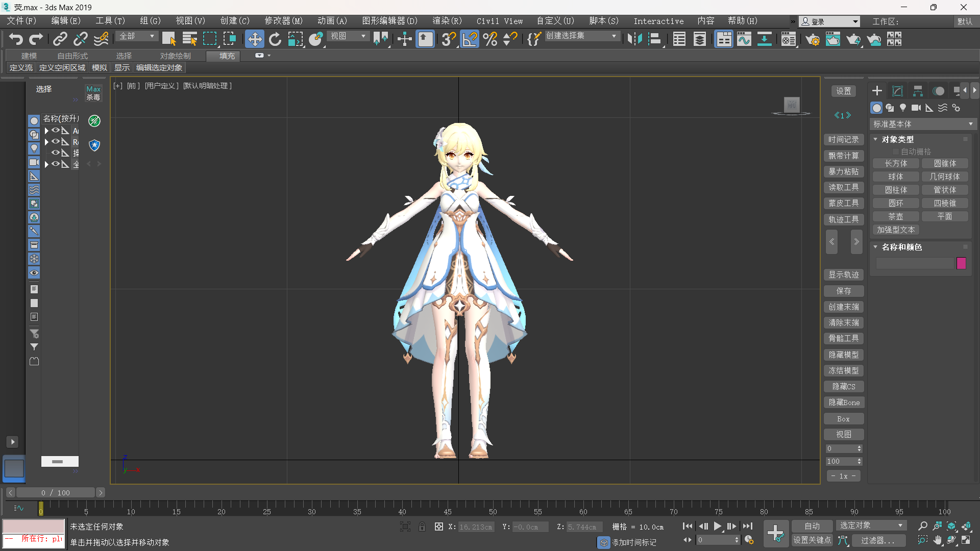Create a 长方体 box primitive

(x=896, y=163)
